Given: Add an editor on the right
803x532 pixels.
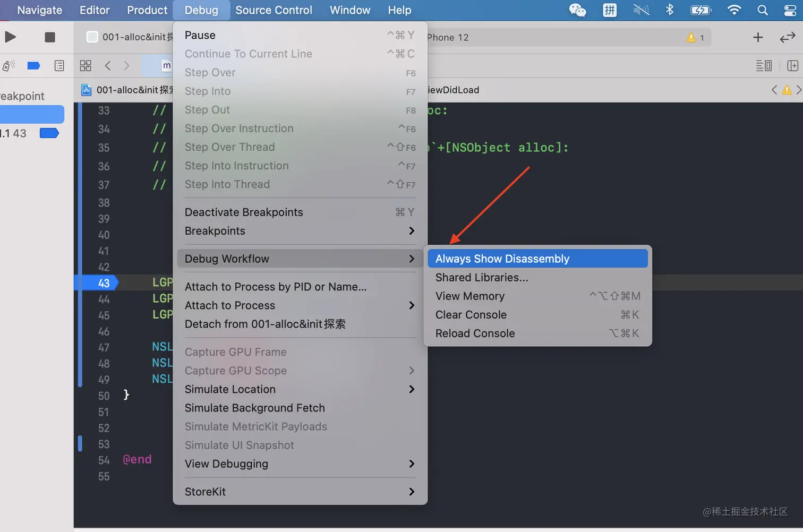Looking at the screenshot, I should pos(792,65).
